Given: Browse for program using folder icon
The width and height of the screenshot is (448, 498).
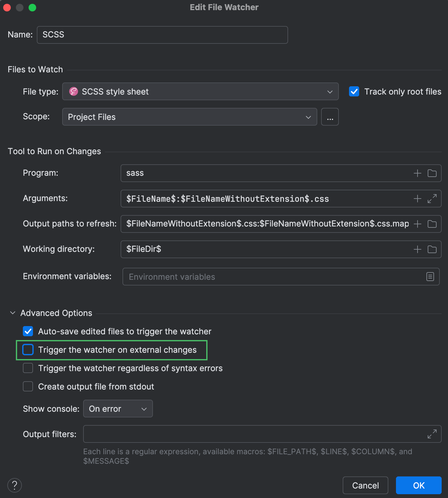Looking at the screenshot, I should 432,173.
